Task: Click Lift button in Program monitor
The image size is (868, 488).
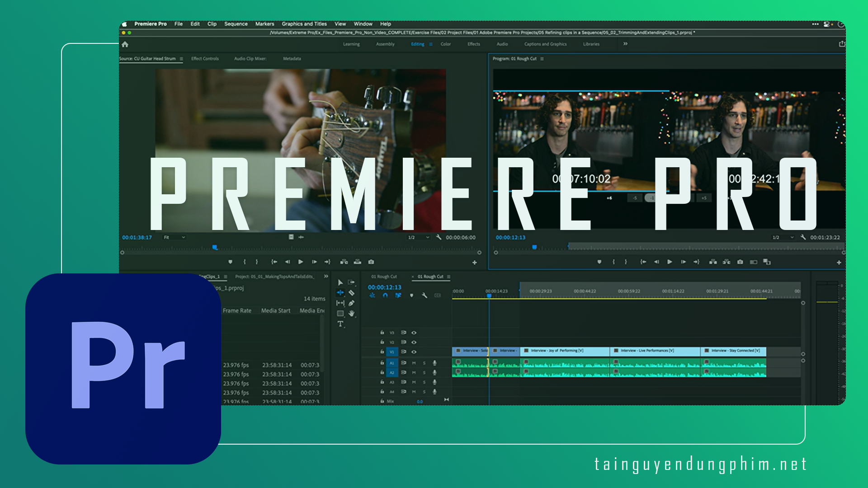Action: tap(713, 262)
